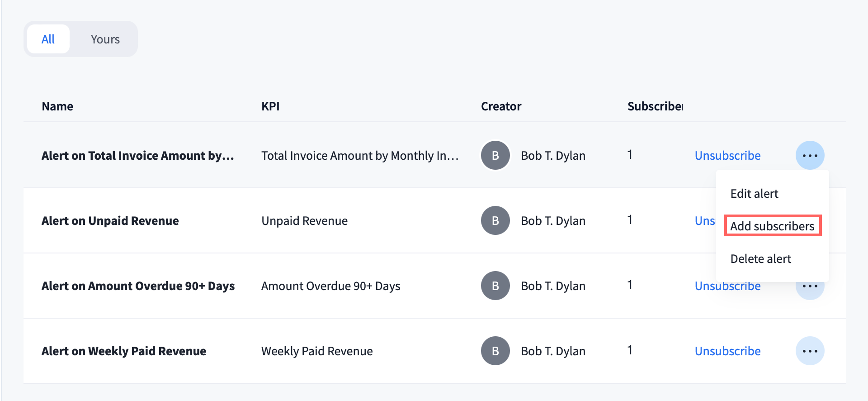Choose Add subscribers in the dropdown menu
The height and width of the screenshot is (401, 868).
[x=772, y=226]
